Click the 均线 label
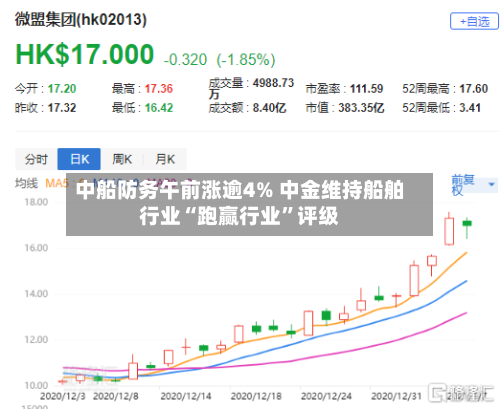Screen dimensions: 500x409 point(26,183)
